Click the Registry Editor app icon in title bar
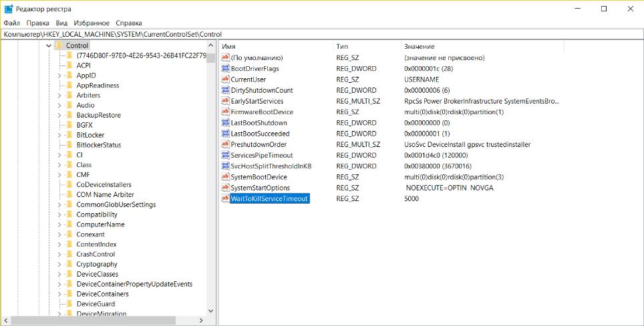Screen dimensions: 644x326 [8, 9]
